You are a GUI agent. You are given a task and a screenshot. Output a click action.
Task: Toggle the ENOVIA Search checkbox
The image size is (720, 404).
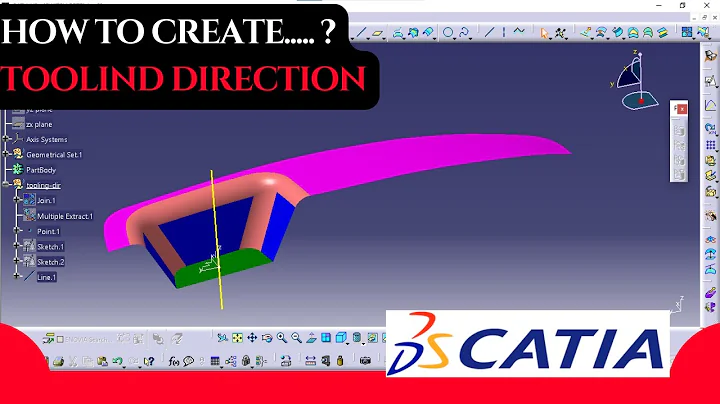[x=60, y=339]
